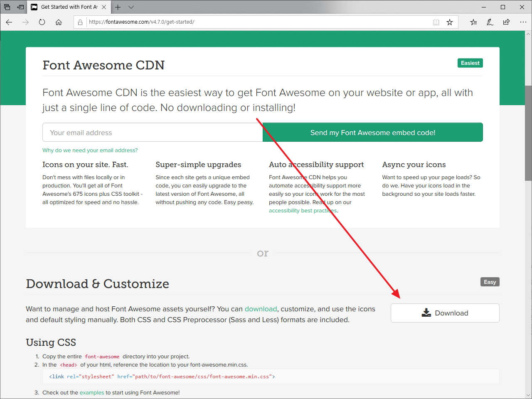Click the padlock site info icon
The width and height of the screenshot is (532, 399).
tap(80, 22)
